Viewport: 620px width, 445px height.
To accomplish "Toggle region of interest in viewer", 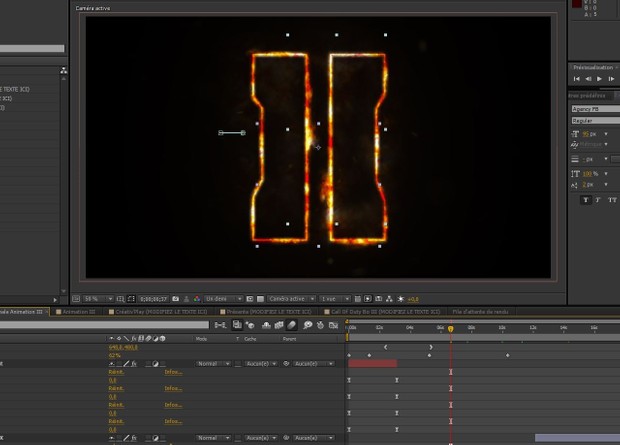I will coord(250,299).
